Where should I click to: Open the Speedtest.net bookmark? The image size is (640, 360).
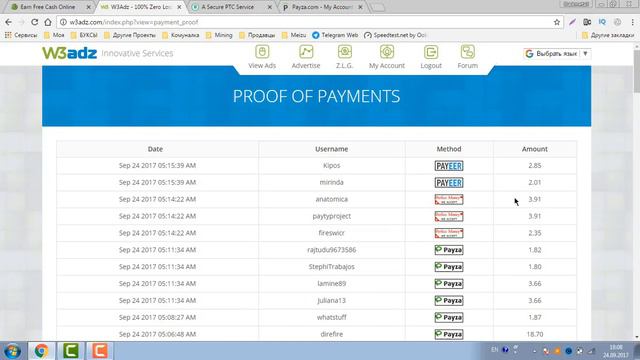click(396, 35)
